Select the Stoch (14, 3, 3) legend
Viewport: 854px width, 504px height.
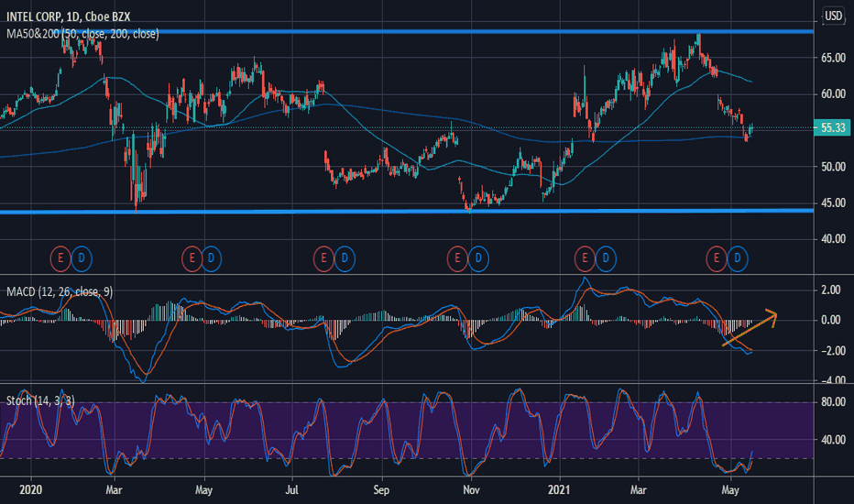click(40, 401)
